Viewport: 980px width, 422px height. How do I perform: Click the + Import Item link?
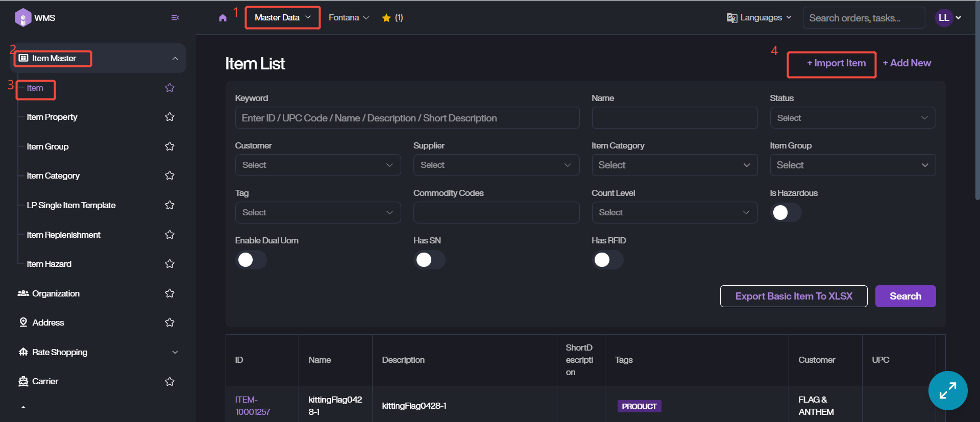click(836, 63)
